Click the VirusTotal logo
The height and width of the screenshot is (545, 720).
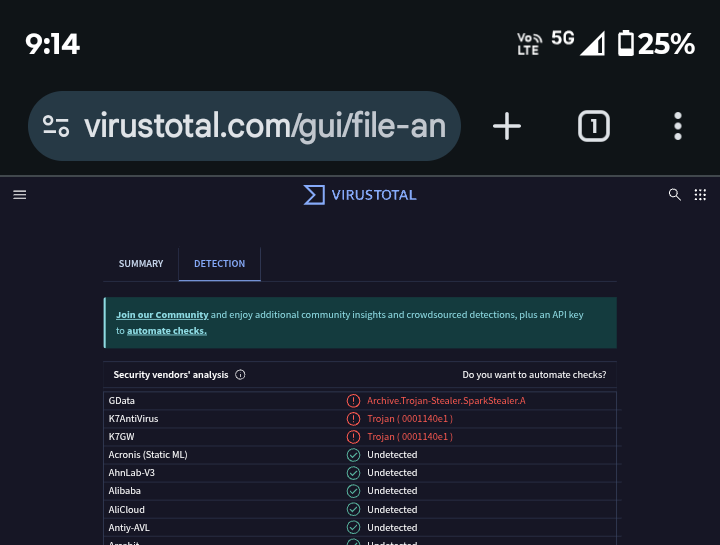coord(360,195)
